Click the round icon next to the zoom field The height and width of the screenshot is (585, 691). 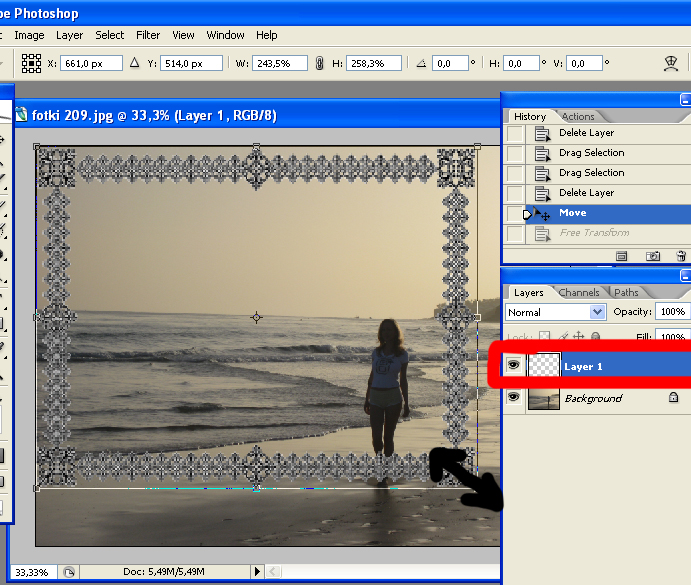point(69,572)
